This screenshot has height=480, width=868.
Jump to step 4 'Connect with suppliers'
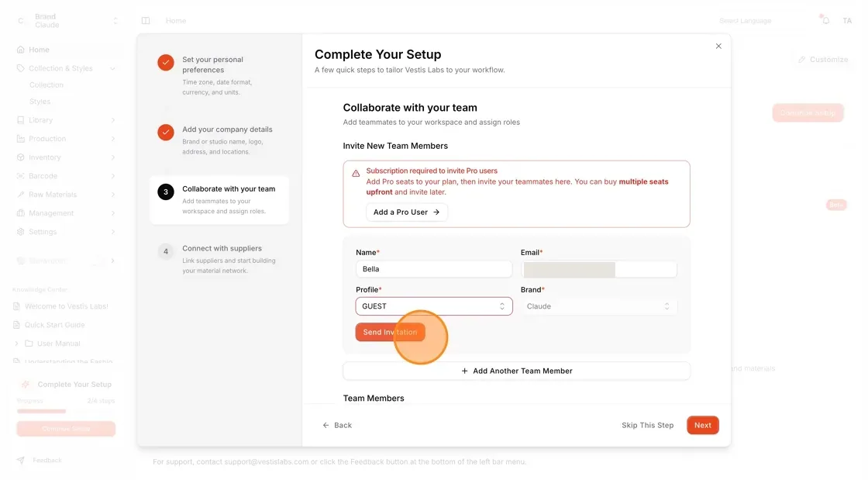pyautogui.click(x=220, y=259)
